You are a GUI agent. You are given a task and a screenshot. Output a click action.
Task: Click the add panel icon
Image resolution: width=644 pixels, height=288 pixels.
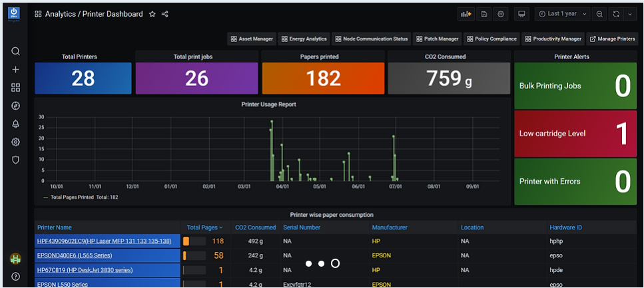coord(466,14)
